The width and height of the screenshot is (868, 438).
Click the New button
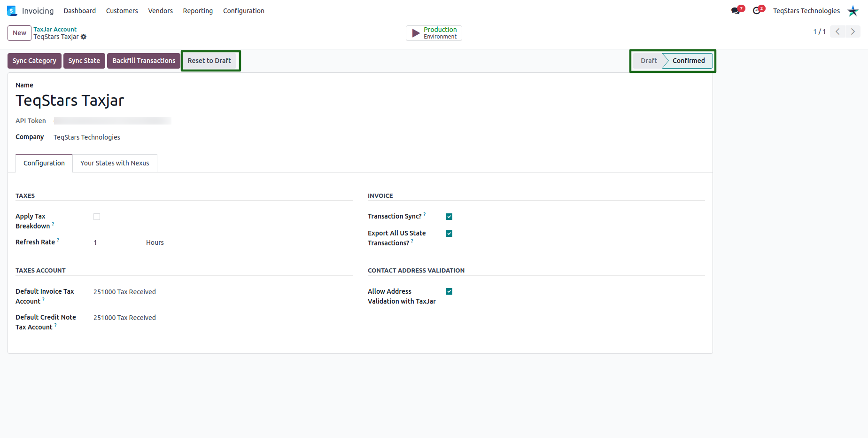[x=20, y=33]
